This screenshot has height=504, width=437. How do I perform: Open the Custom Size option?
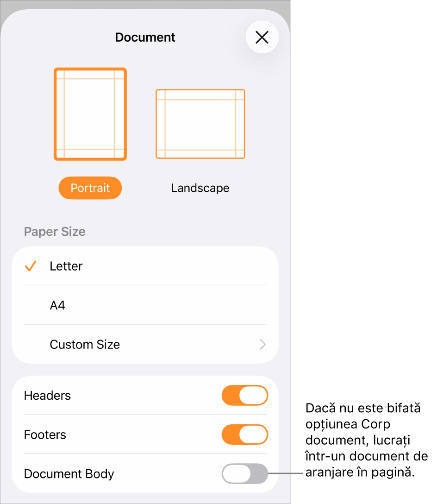[145, 344]
